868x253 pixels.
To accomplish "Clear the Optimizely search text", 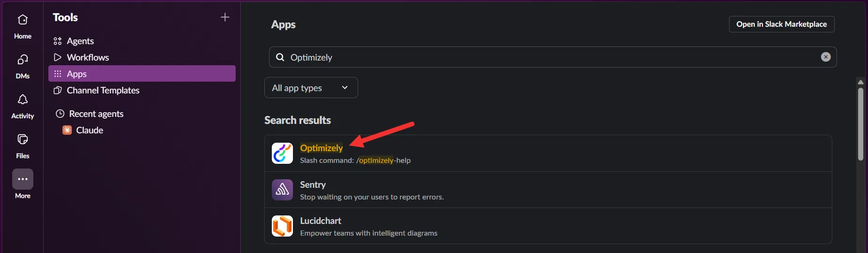I will click(826, 57).
